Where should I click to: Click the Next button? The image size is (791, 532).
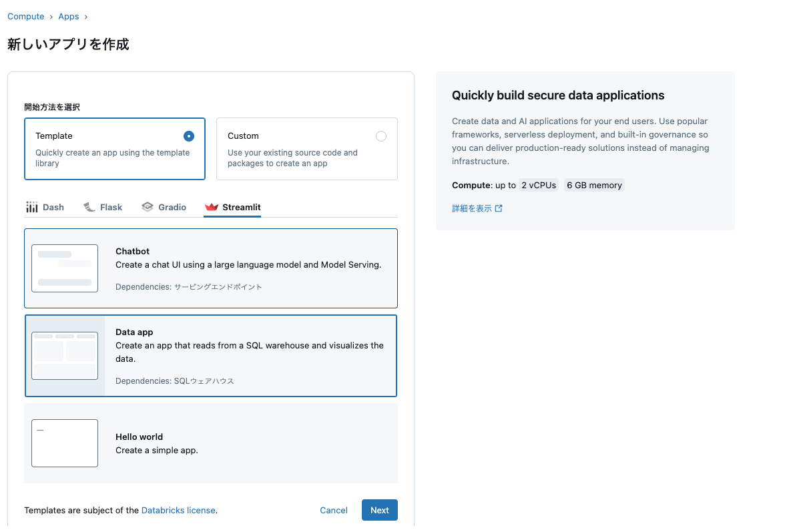point(379,511)
